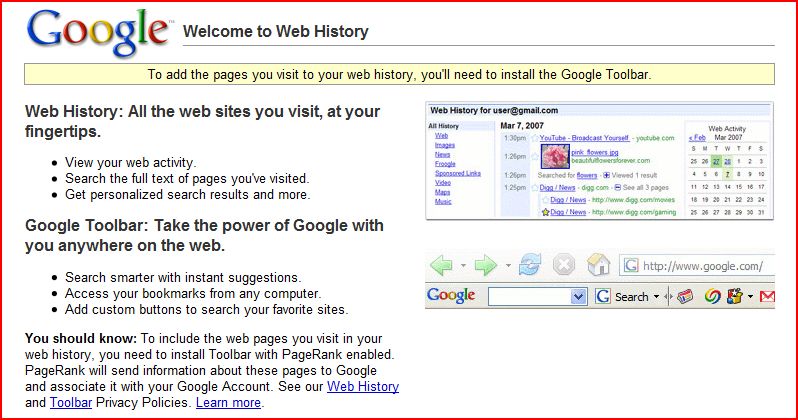Select highlighted day 7 in the Web Activity calendar
The width and height of the screenshot is (798, 420).
point(728,174)
